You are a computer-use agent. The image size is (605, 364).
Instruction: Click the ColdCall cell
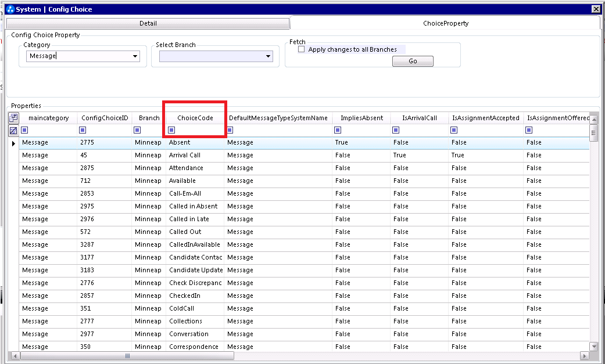tap(195, 308)
